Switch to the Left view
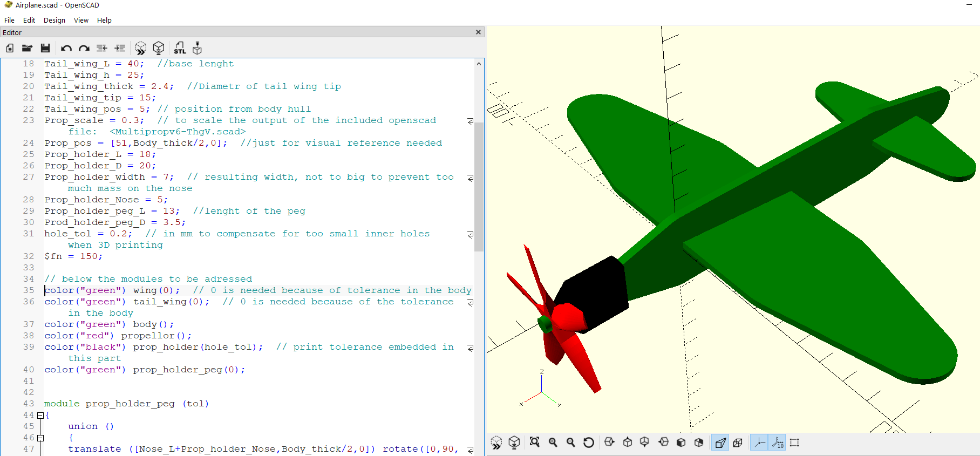This screenshot has height=456, width=980. point(663,443)
